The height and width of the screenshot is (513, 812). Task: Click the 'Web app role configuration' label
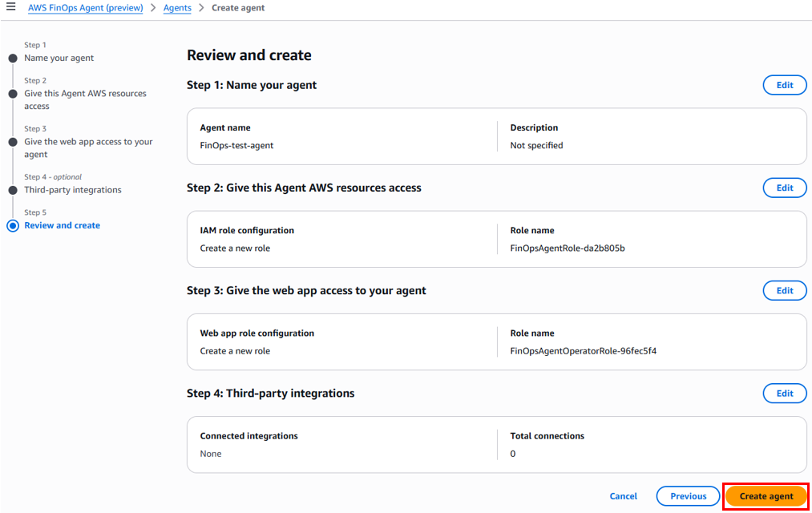(x=257, y=333)
